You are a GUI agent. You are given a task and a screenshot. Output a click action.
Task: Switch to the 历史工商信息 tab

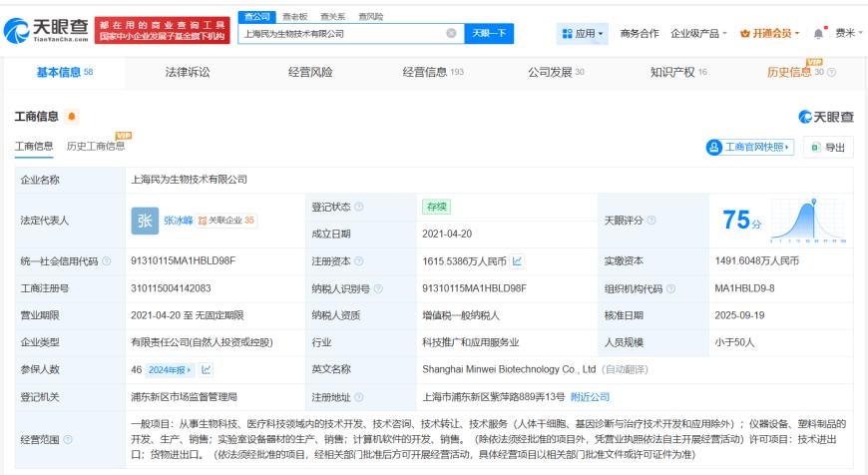click(x=95, y=146)
